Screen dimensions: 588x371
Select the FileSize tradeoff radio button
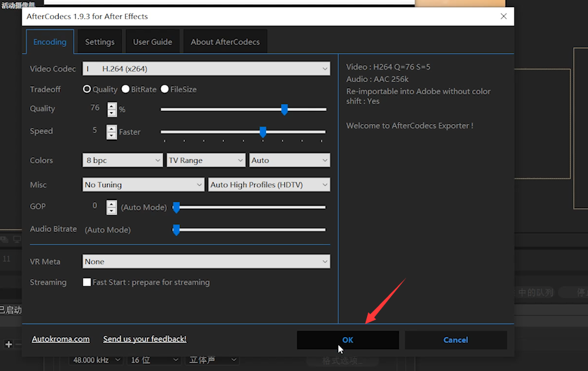point(165,89)
